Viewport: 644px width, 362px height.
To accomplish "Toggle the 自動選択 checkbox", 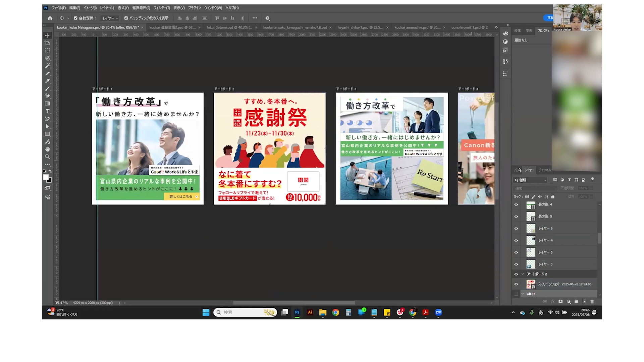I will click(x=76, y=18).
